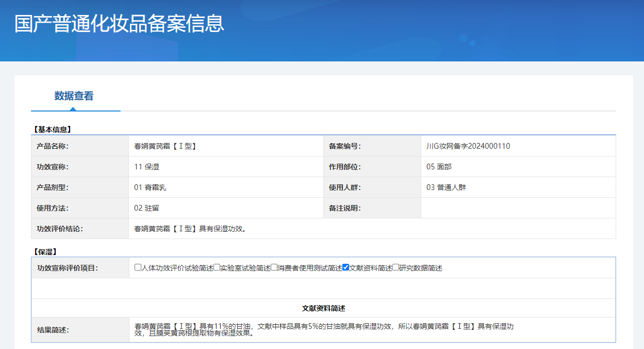Click the 03 普通人群 value
Viewport: 644px width, 349px height.
tap(446, 187)
